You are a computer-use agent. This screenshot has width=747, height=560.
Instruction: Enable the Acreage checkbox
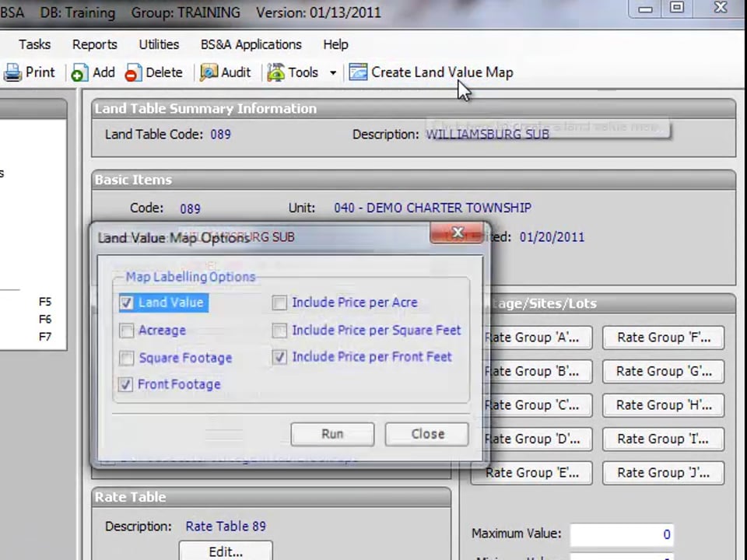[x=127, y=331]
